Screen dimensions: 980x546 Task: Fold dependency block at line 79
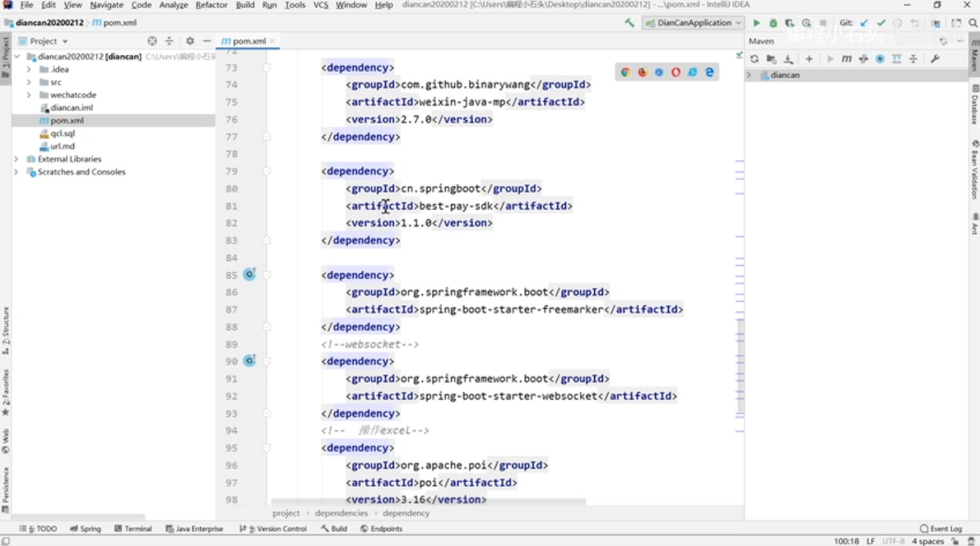[x=267, y=171]
